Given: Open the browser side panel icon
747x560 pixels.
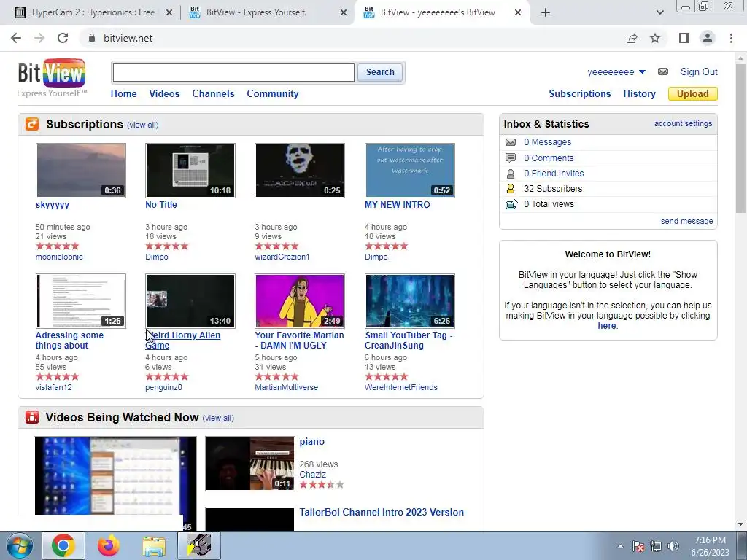Looking at the screenshot, I should (684, 38).
